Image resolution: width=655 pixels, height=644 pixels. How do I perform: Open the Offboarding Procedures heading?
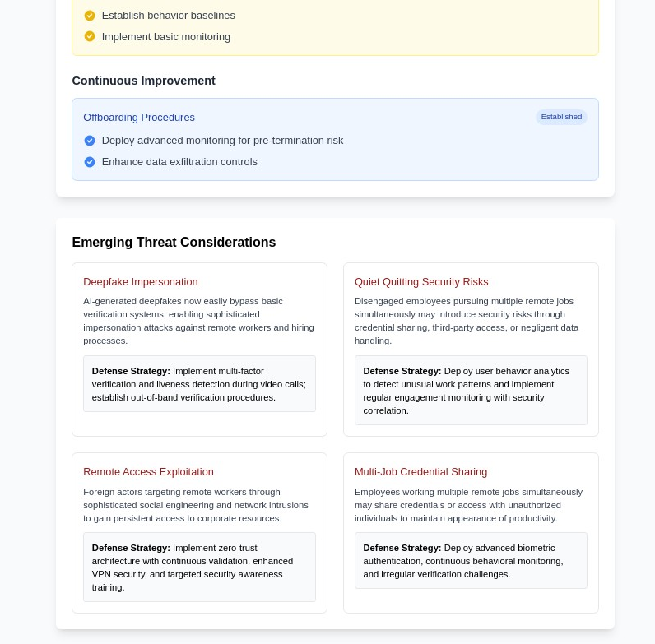[139, 118]
